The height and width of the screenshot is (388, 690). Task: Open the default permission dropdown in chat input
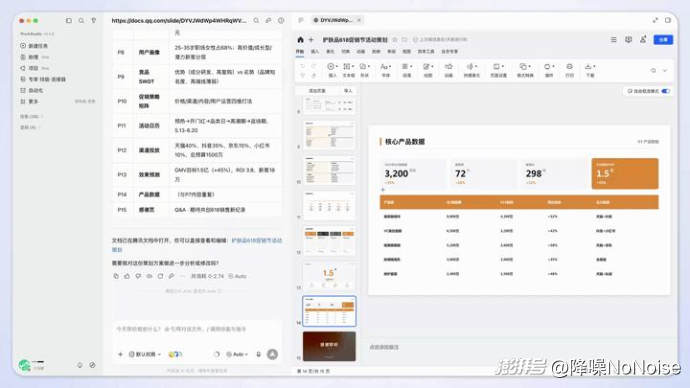[144, 354]
